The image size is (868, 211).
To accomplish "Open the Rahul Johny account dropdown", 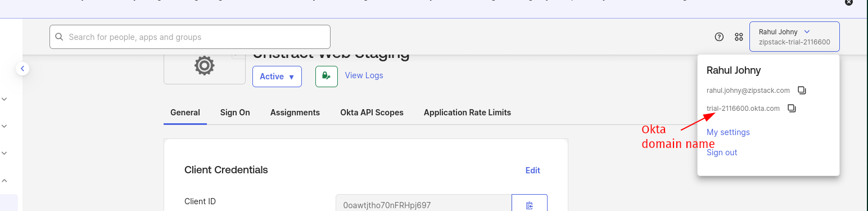I will coord(794,37).
